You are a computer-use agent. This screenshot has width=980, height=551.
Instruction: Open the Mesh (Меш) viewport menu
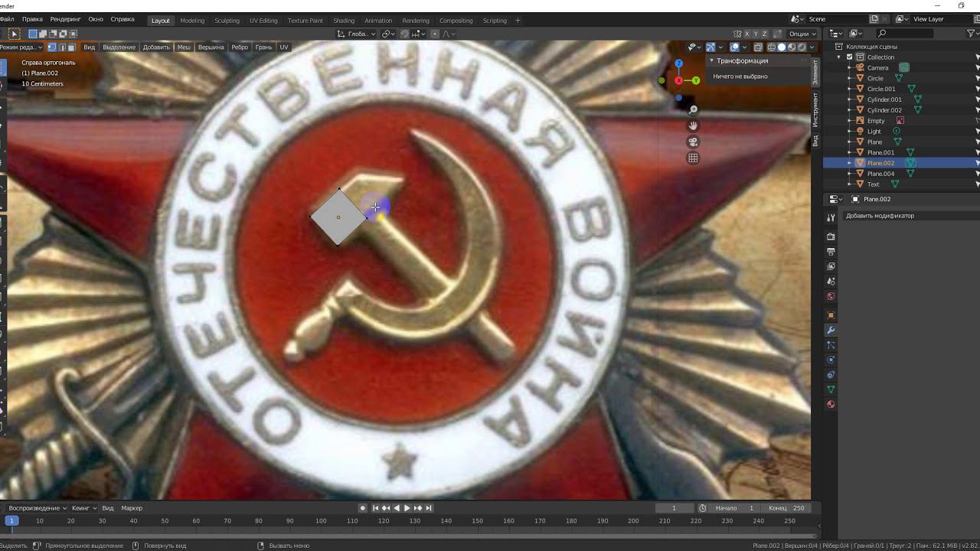pyautogui.click(x=184, y=47)
